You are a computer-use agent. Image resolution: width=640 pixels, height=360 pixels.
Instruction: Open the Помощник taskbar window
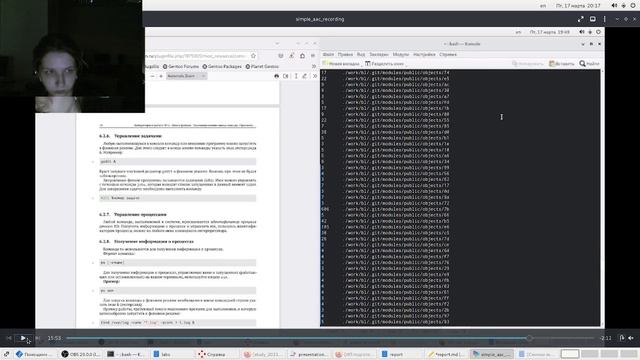[34, 354]
